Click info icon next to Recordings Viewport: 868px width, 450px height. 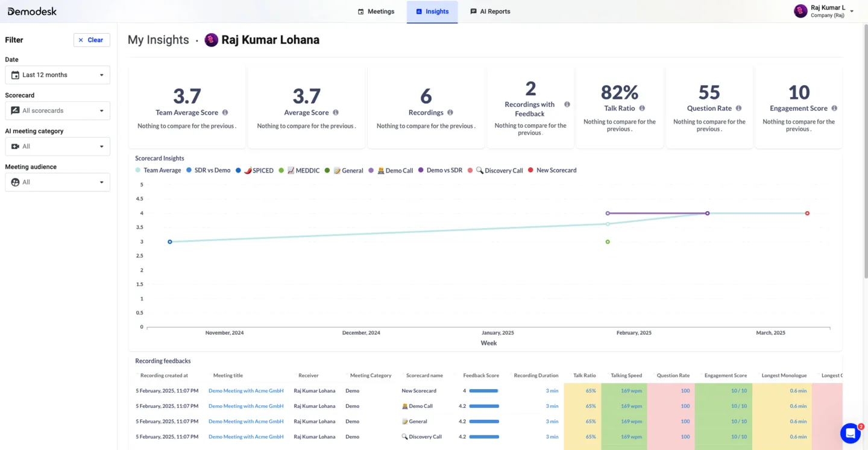pos(450,112)
